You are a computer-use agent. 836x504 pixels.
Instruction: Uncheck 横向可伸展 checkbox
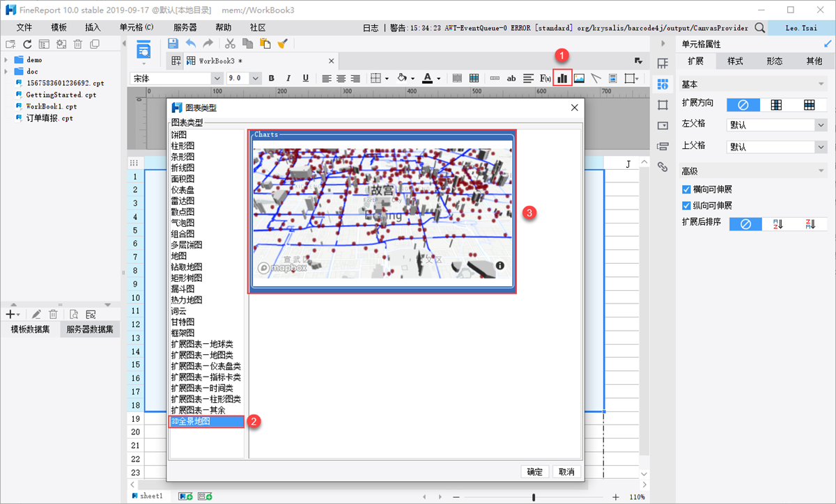(687, 189)
